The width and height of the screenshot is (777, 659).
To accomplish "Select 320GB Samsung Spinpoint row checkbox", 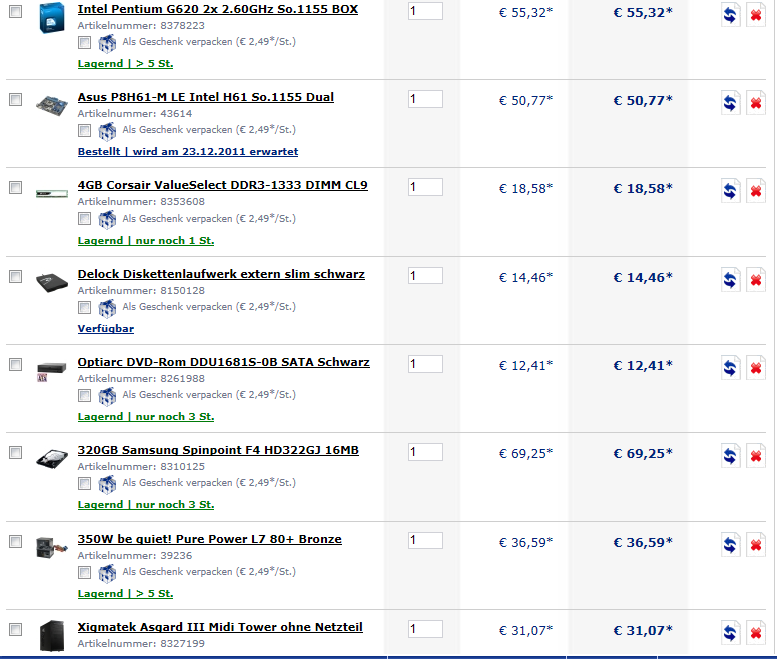I will 16,453.
